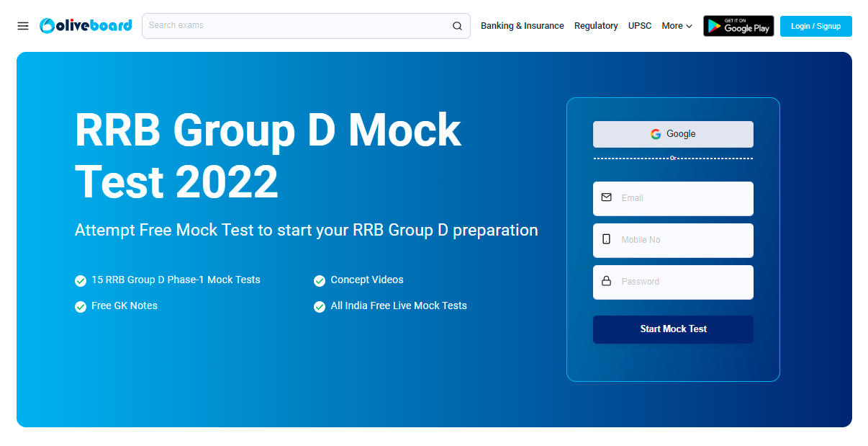The height and width of the screenshot is (446, 868).
Task: Click the envelope icon in Email field
Action: [x=606, y=197]
